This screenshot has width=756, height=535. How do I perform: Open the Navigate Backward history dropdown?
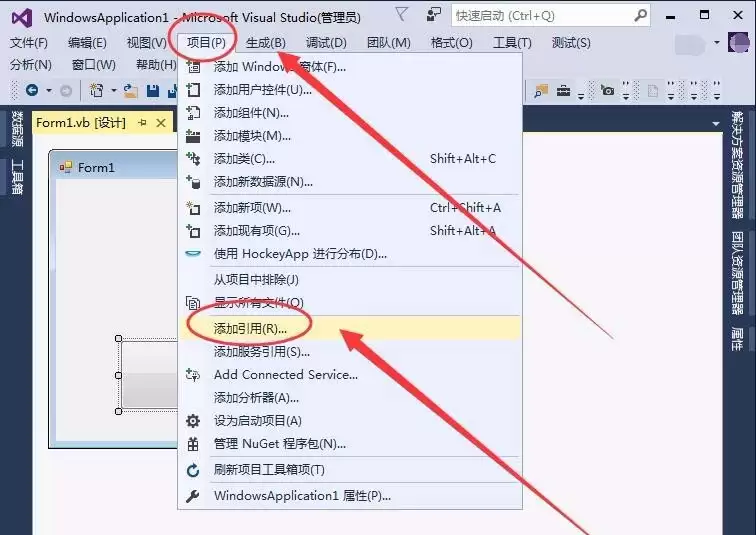[49, 91]
